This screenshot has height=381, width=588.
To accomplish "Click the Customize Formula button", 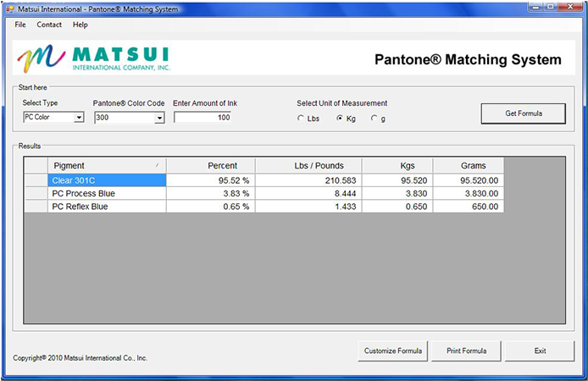I will pos(392,351).
